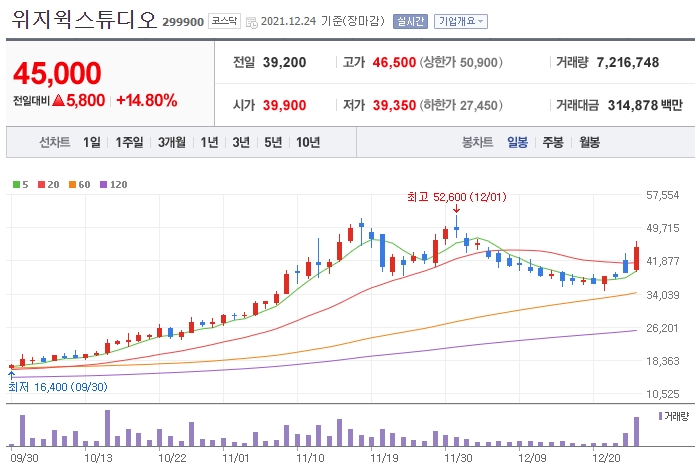Click the stock name 위지윅스튜디오
This screenshot has width=695, height=475.
pos(84,19)
